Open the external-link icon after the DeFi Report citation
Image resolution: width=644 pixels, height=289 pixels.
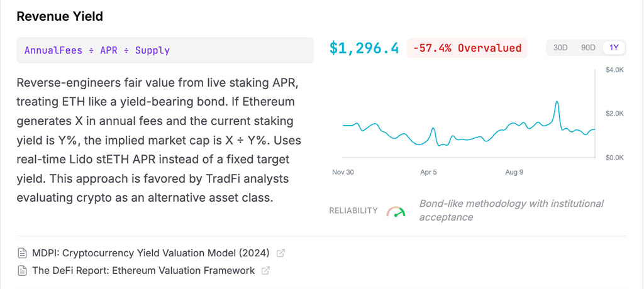266,271
